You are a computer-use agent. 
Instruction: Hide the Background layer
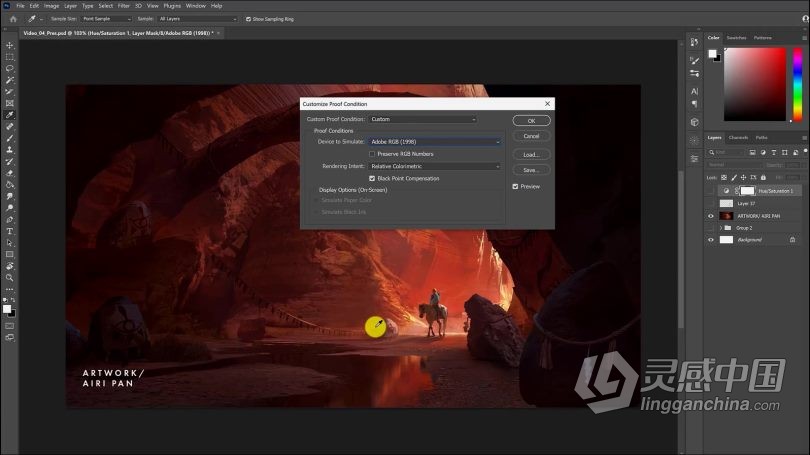pyautogui.click(x=711, y=240)
